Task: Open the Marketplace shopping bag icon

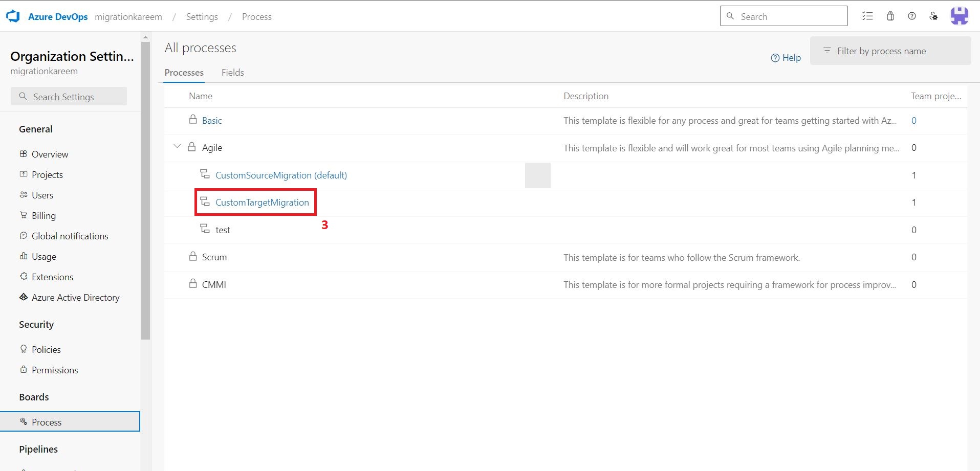Action: tap(890, 16)
